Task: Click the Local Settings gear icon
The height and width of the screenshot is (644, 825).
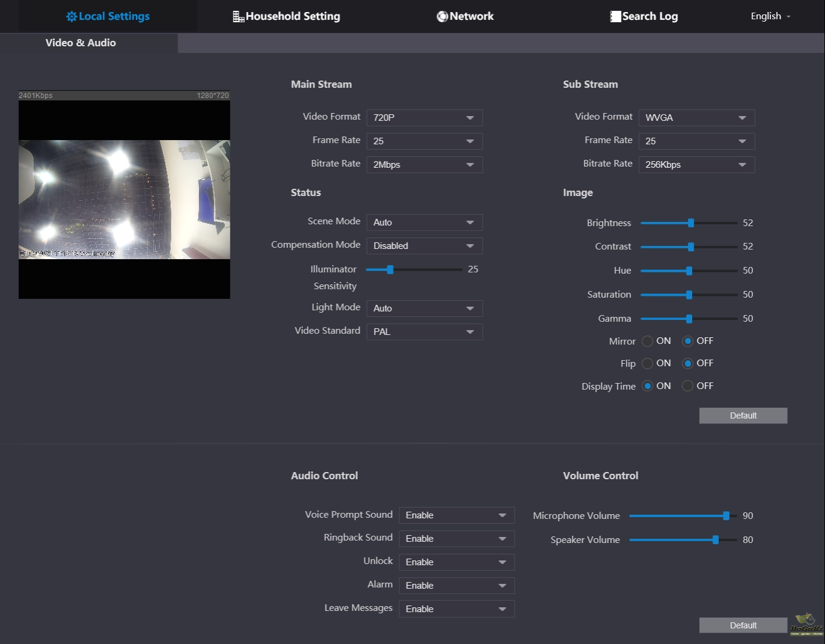Action: click(72, 17)
